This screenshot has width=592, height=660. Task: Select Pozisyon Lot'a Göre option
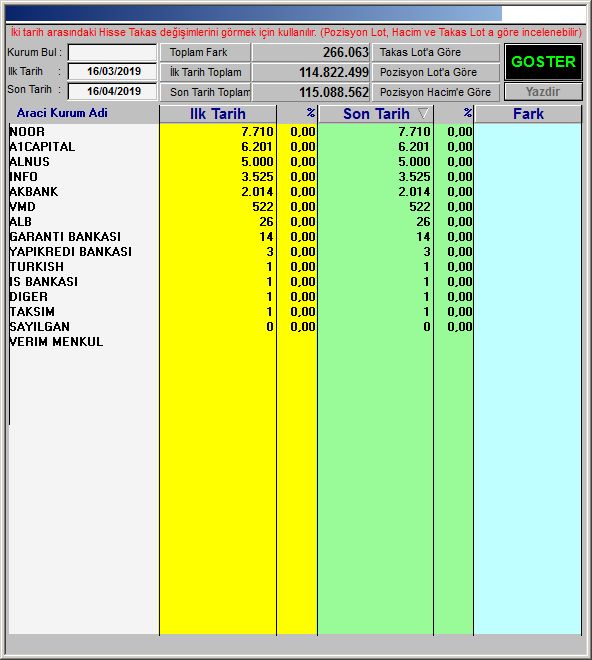point(435,72)
